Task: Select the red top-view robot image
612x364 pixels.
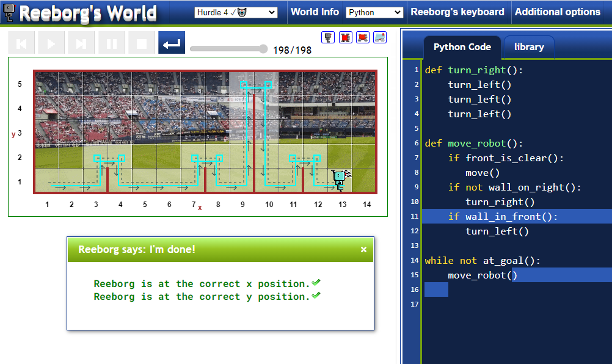Action: click(x=346, y=37)
